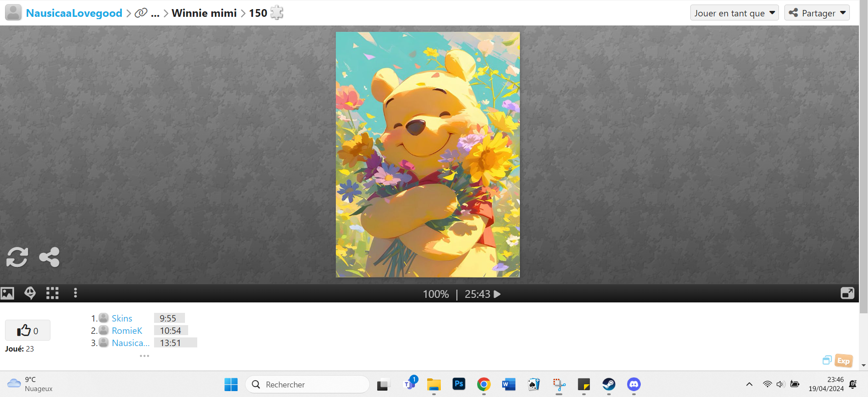Click the Exp badge icon
This screenshot has width=868, height=397.
[843, 361]
